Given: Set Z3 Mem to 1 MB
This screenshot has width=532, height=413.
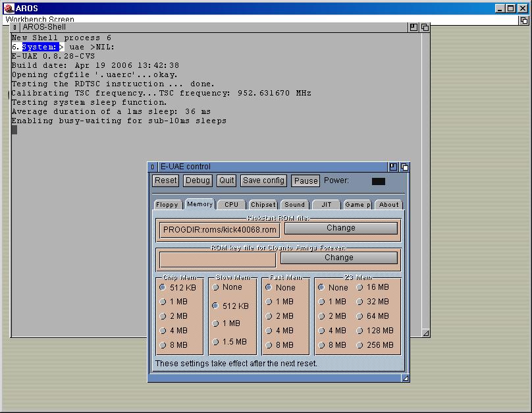Looking at the screenshot, I should pyautogui.click(x=332, y=302).
